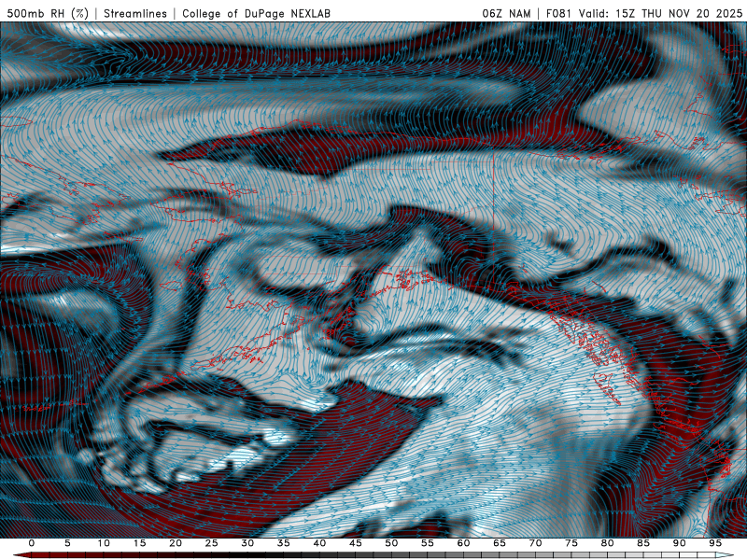Click the 25 label on the color scale
Viewport: 747px width, 560px height.
[212, 543]
